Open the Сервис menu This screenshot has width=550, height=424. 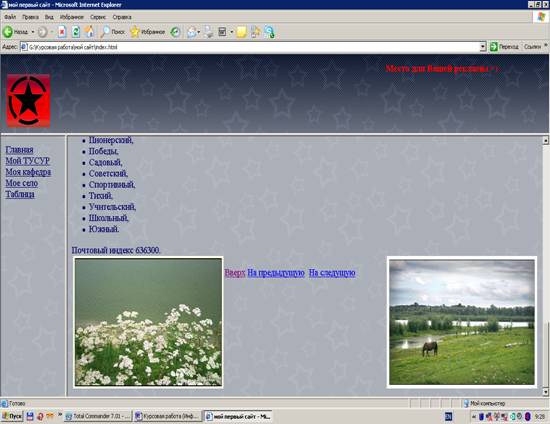click(98, 17)
